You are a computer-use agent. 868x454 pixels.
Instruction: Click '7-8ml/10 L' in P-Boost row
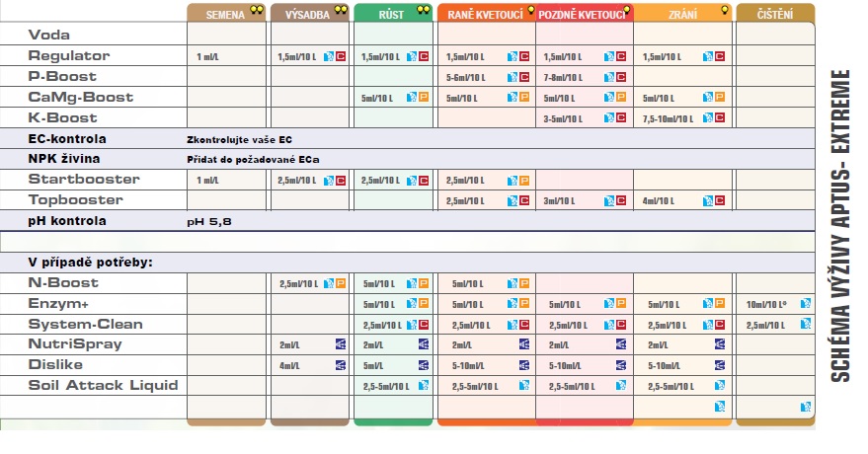coord(563,78)
